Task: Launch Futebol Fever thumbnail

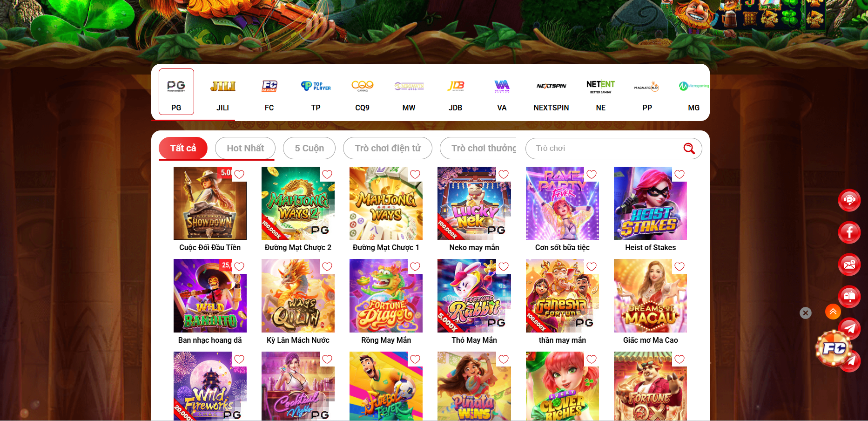Action: 386,386
